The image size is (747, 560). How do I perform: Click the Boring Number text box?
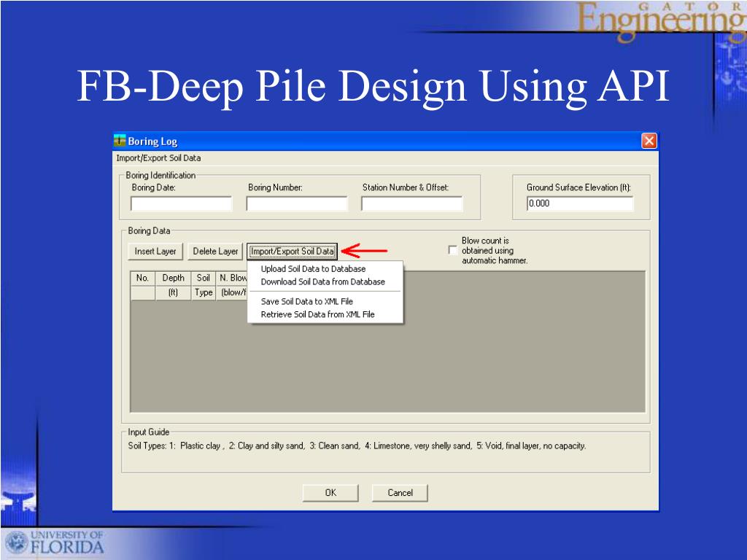(297, 204)
